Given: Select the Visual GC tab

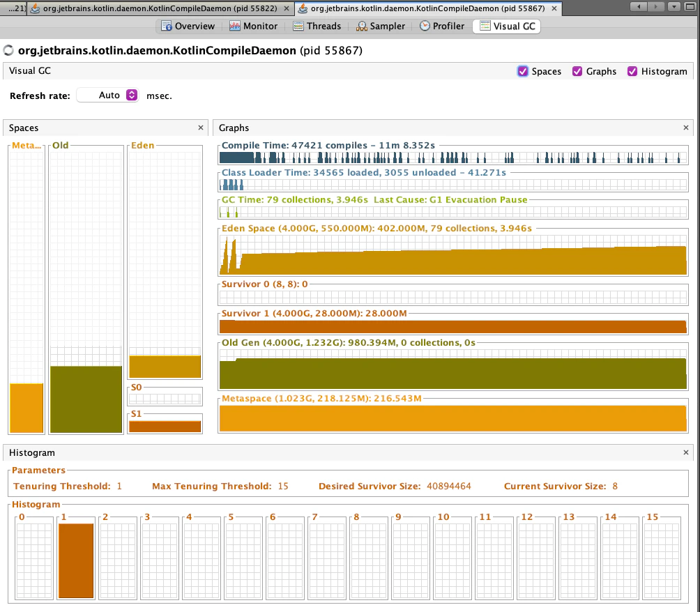Looking at the screenshot, I should [x=507, y=26].
